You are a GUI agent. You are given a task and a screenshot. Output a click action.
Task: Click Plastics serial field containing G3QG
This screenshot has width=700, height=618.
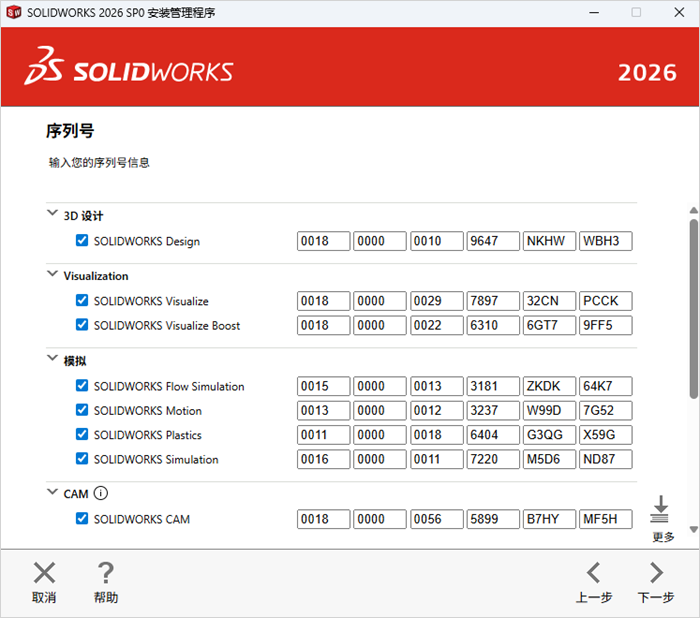[549, 435]
